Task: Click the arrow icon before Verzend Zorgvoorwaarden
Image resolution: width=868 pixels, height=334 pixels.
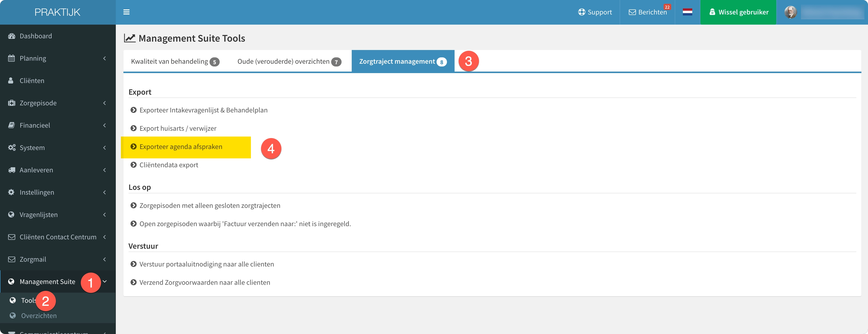Action: (x=133, y=282)
